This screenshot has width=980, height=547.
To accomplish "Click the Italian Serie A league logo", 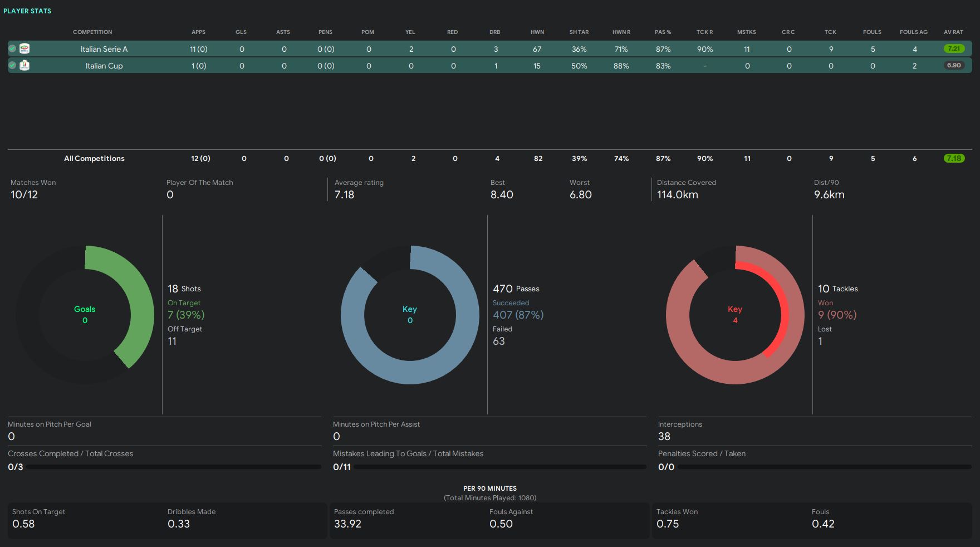I will 24,49.
